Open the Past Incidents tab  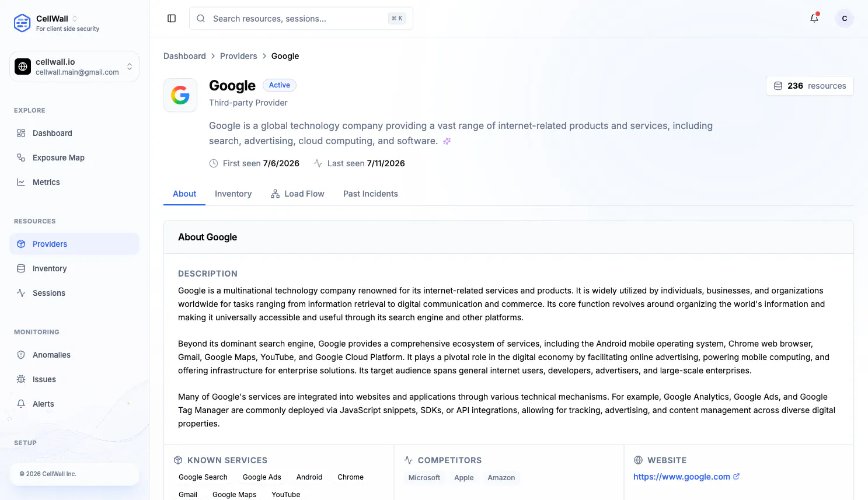[371, 194]
